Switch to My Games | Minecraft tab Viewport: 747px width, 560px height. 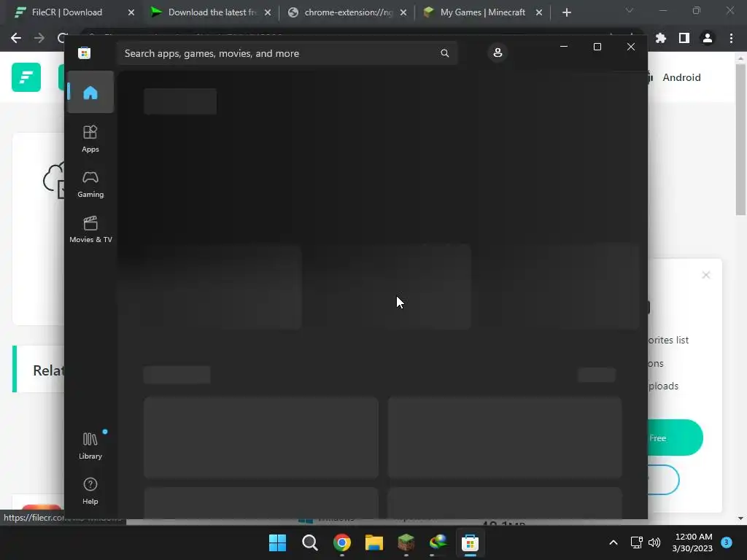pyautogui.click(x=483, y=12)
